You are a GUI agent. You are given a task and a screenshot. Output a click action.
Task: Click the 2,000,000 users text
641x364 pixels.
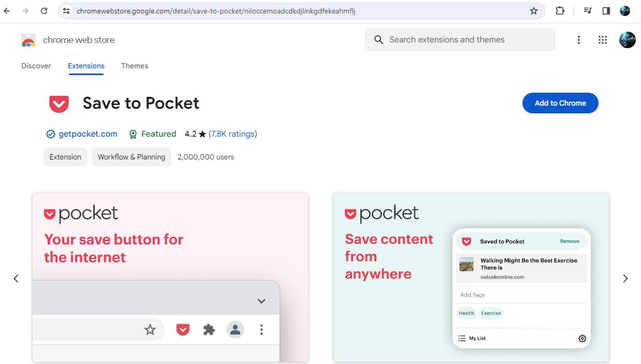(206, 157)
